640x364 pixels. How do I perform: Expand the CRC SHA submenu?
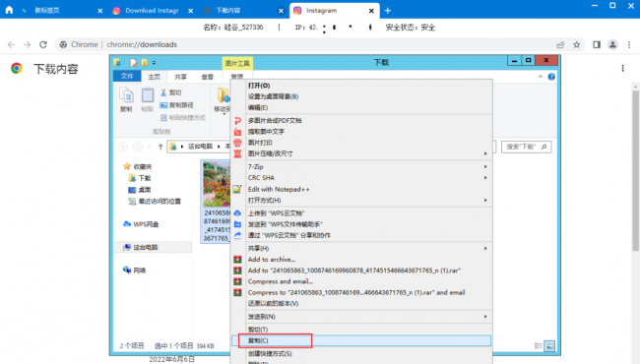click(361, 178)
